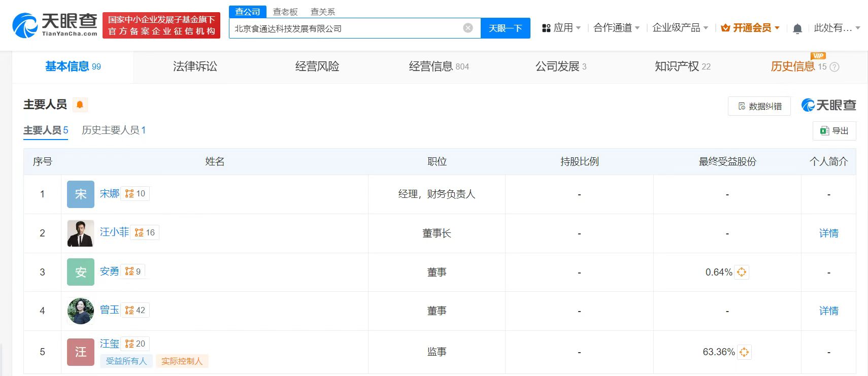Open the notification bell in header
The width and height of the screenshot is (868, 376).
coord(797,28)
